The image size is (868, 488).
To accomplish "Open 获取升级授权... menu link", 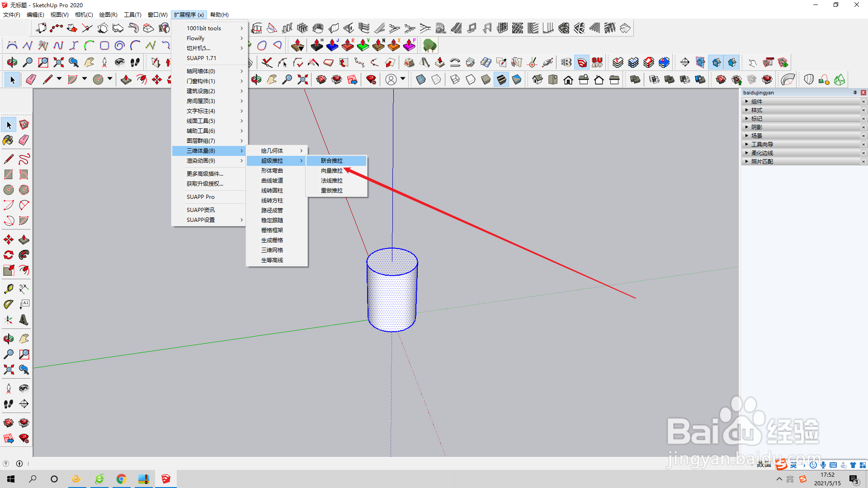I will click(x=205, y=184).
